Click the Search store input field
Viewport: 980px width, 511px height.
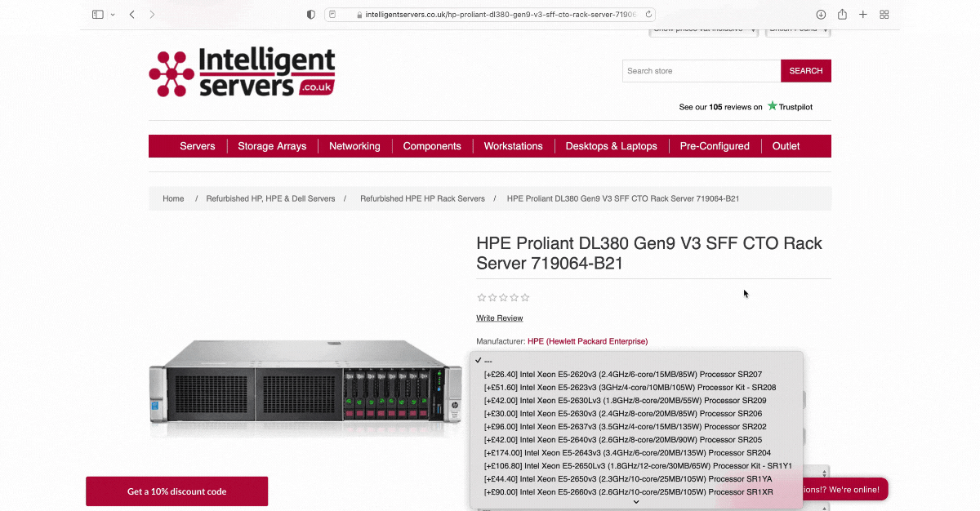pyautogui.click(x=702, y=71)
